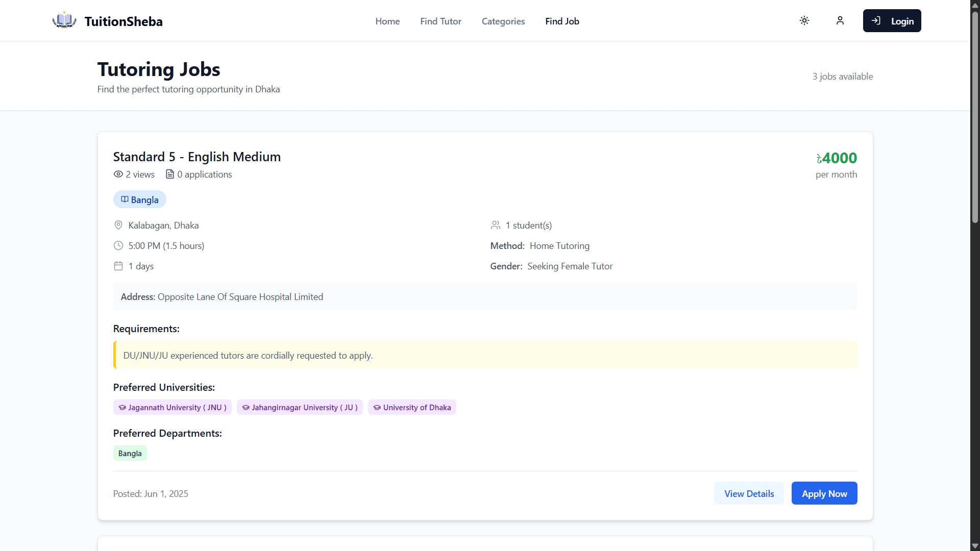The width and height of the screenshot is (980, 551).
Task: Click the location pin icon near Kalabagan
Action: click(118, 226)
